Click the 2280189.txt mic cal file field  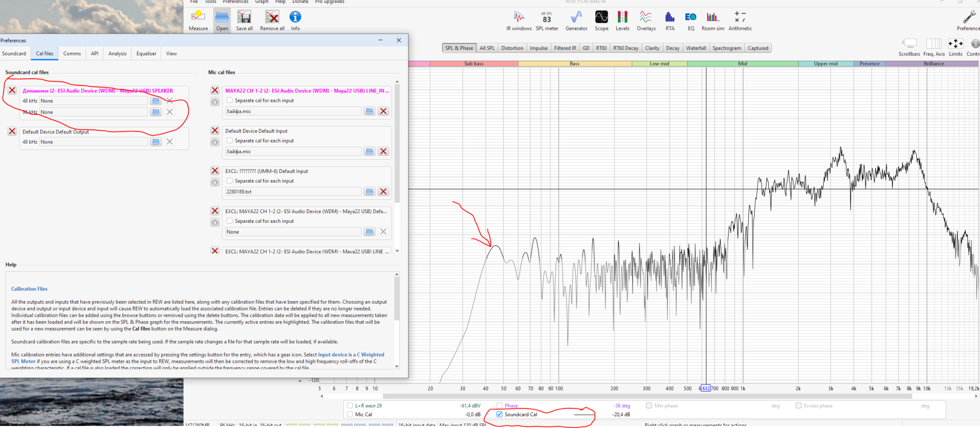pos(293,192)
